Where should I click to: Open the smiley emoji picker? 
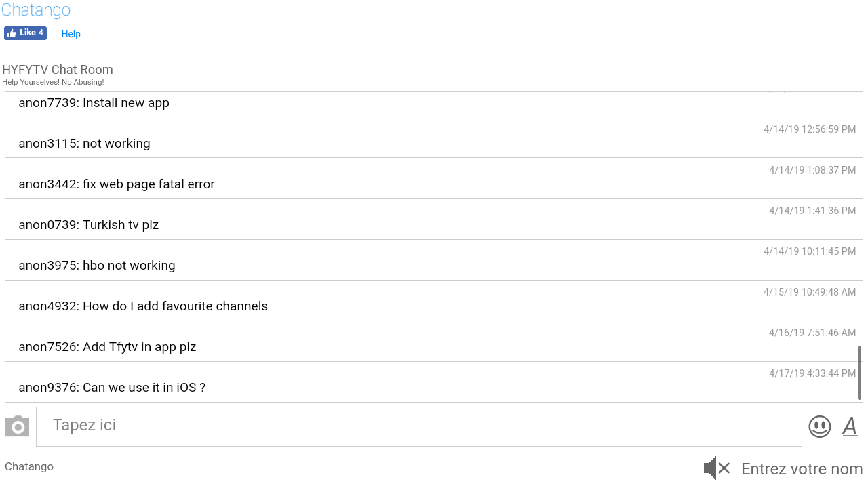(819, 426)
